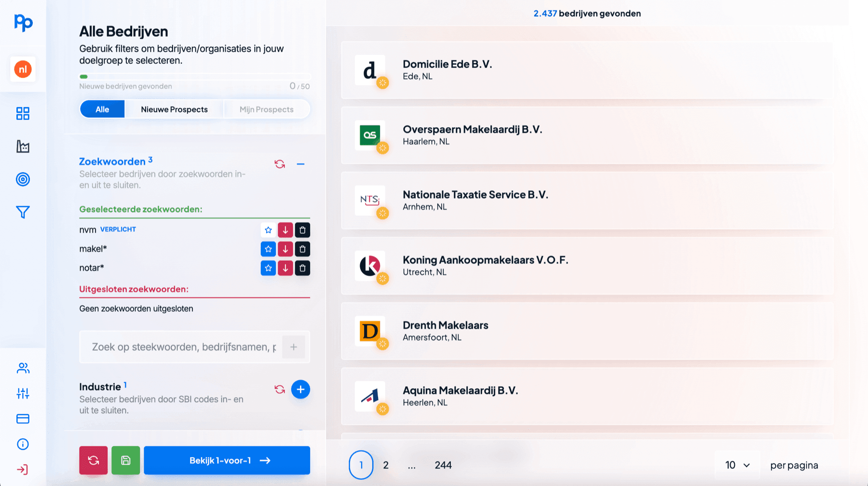Select the Alle tab

(x=102, y=110)
